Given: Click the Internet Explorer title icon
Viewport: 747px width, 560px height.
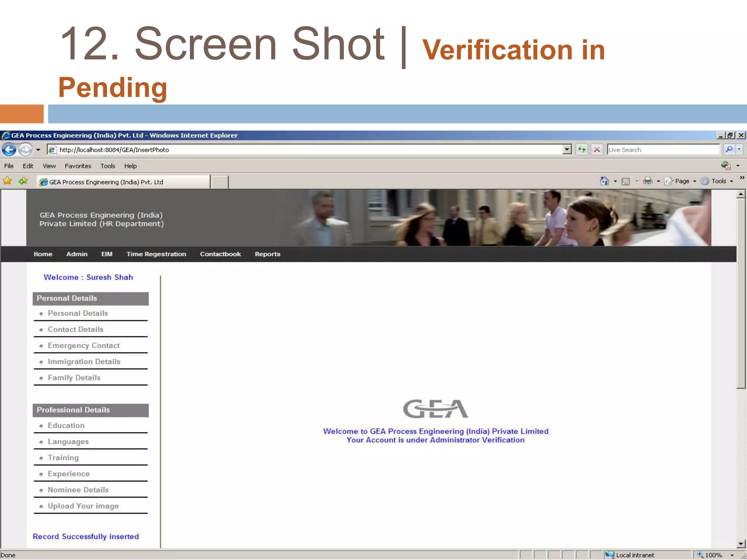Looking at the screenshot, I should coord(6,135).
